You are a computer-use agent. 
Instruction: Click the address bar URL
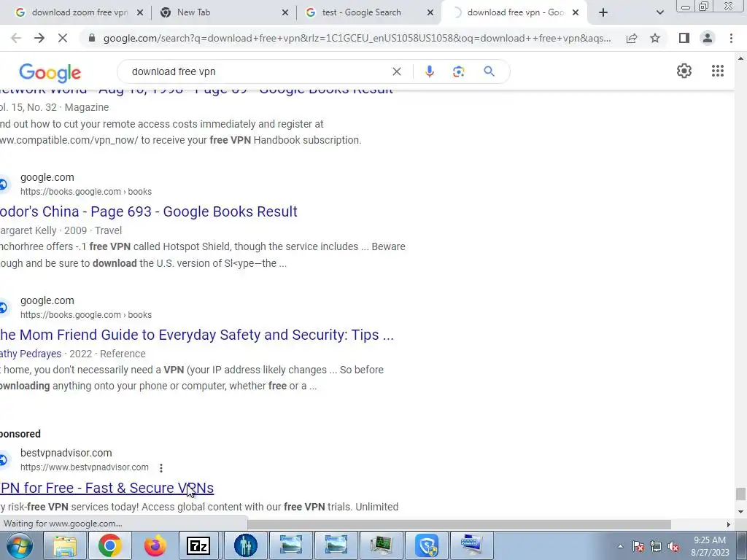point(357,38)
